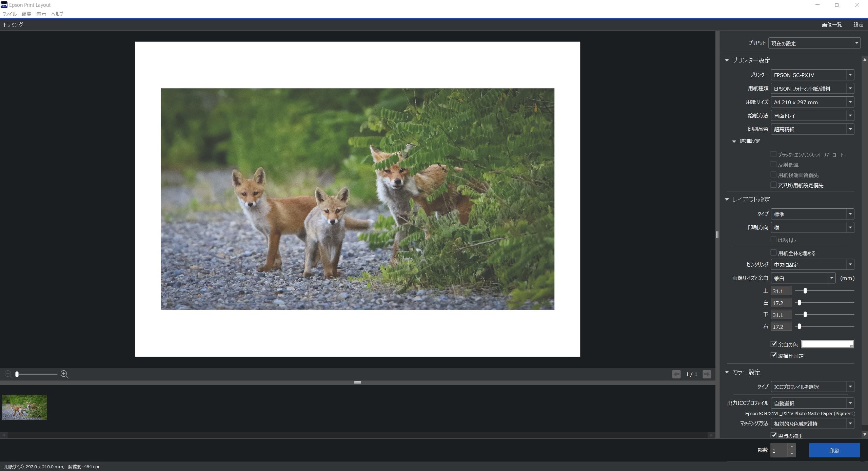Enable 用紙全体を埋める checkbox
The width and height of the screenshot is (868, 471).
pos(773,253)
